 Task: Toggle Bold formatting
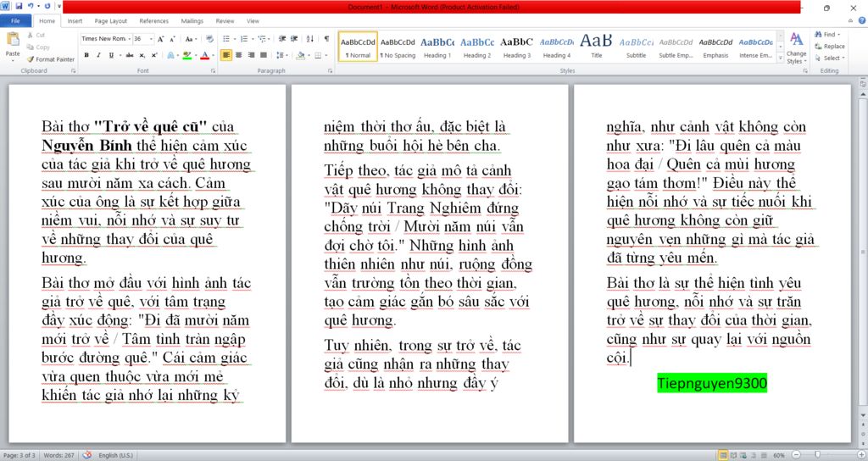click(x=86, y=55)
